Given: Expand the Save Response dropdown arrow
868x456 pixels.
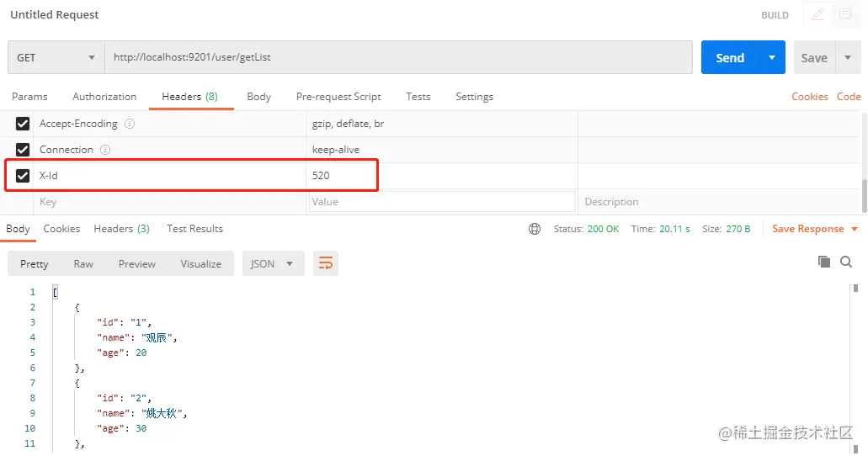Looking at the screenshot, I should 855,229.
